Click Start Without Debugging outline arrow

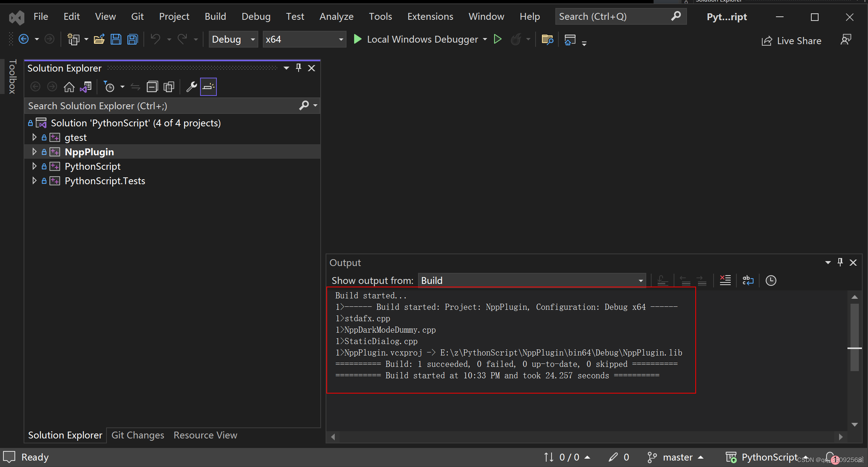498,39
